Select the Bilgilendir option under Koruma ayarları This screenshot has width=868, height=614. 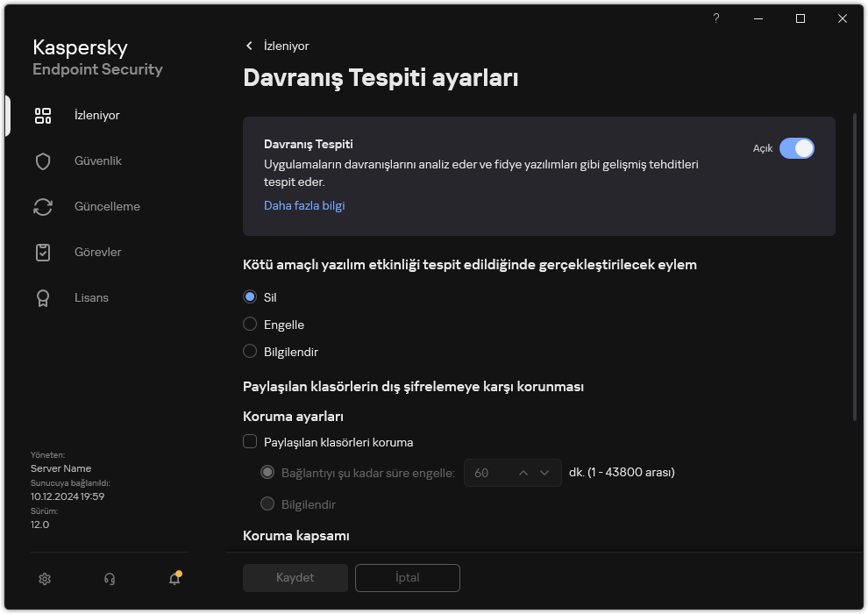pos(267,503)
